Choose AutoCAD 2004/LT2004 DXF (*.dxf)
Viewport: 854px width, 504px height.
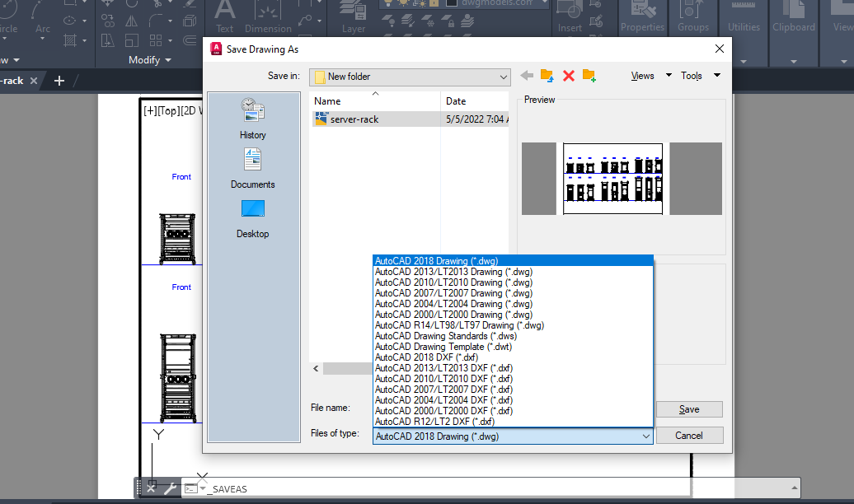(x=513, y=400)
